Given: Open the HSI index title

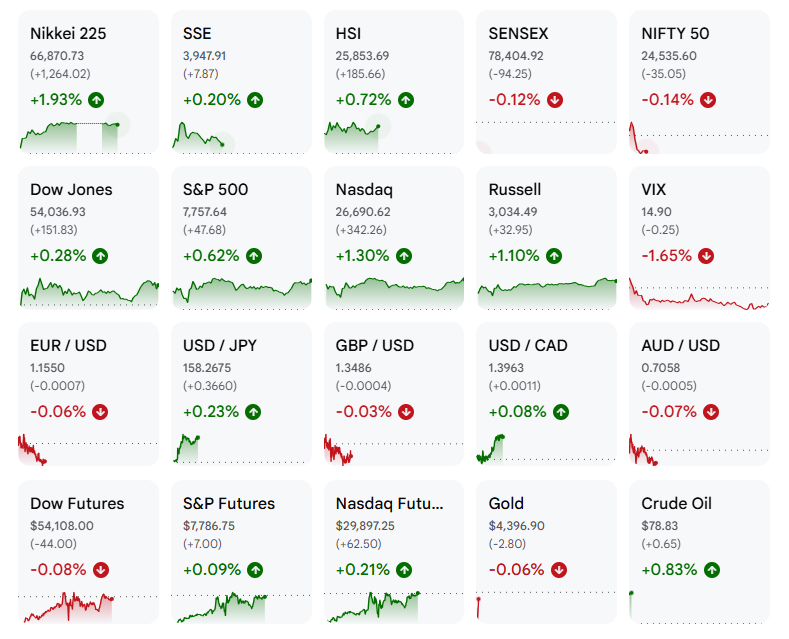Looking at the screenshot, I should pos(348,34).
